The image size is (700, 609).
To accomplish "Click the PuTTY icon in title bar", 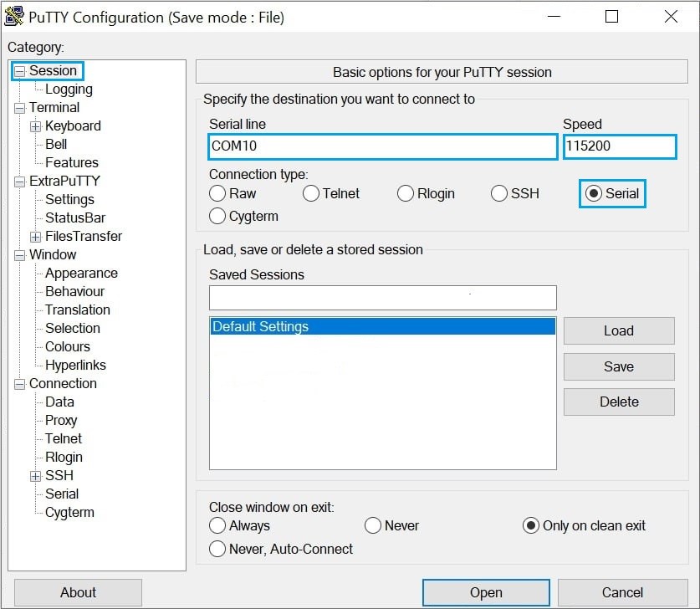I will tap(14, 16).
